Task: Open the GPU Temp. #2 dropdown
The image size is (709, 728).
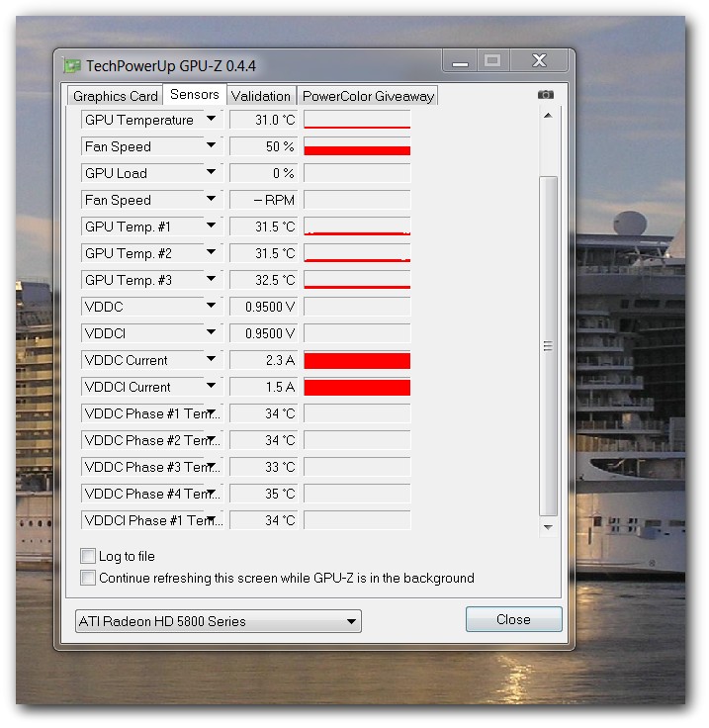Action: pos(212,253)
